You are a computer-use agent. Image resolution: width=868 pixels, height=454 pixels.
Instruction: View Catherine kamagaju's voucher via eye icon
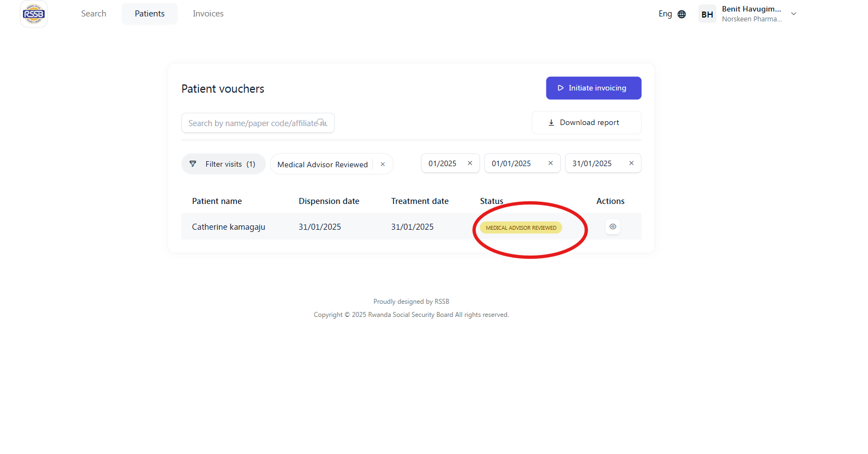click(613, 226)
